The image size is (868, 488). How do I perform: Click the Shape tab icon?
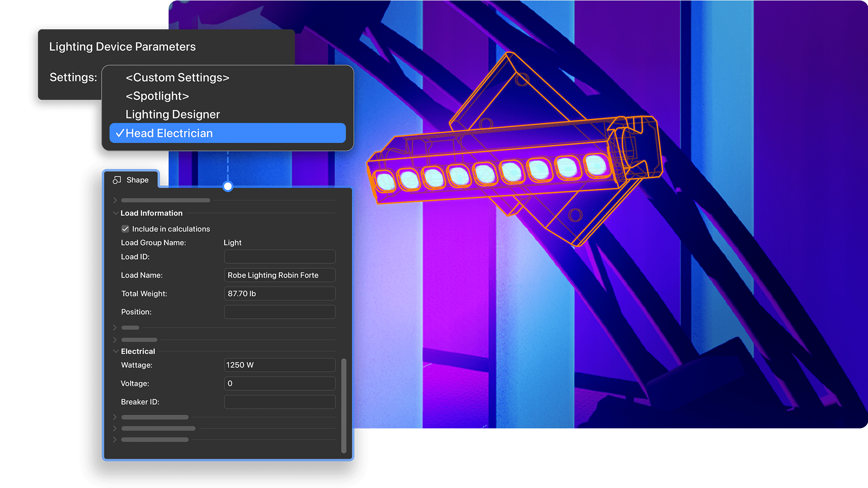(117, 180)
